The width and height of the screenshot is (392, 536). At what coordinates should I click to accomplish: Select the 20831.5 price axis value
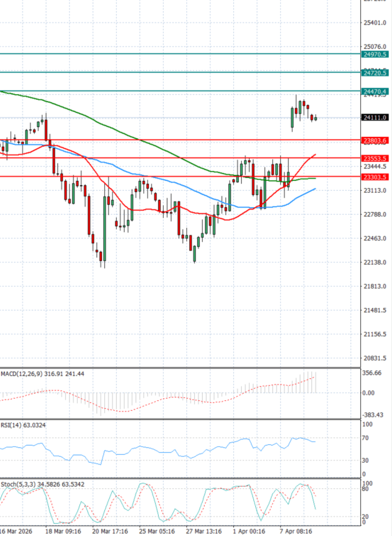[x=375, y=358]
